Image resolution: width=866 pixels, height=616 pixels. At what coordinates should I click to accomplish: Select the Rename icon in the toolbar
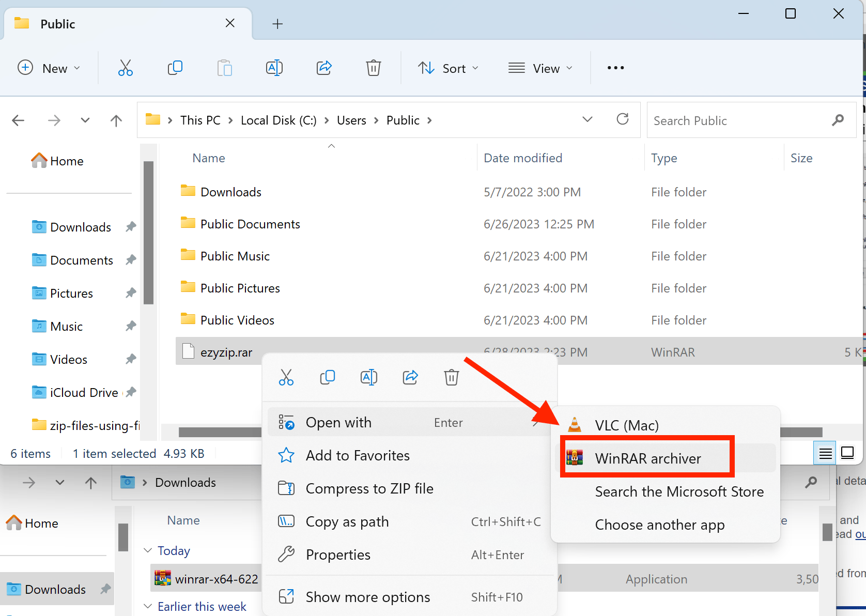point(274,68)
